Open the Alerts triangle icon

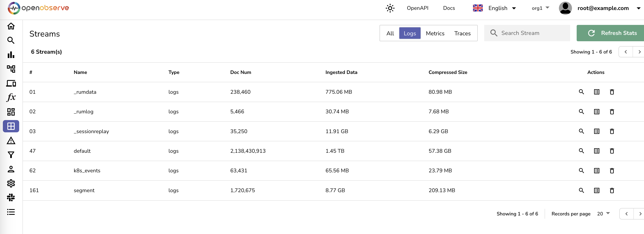[x=11, y=141]
